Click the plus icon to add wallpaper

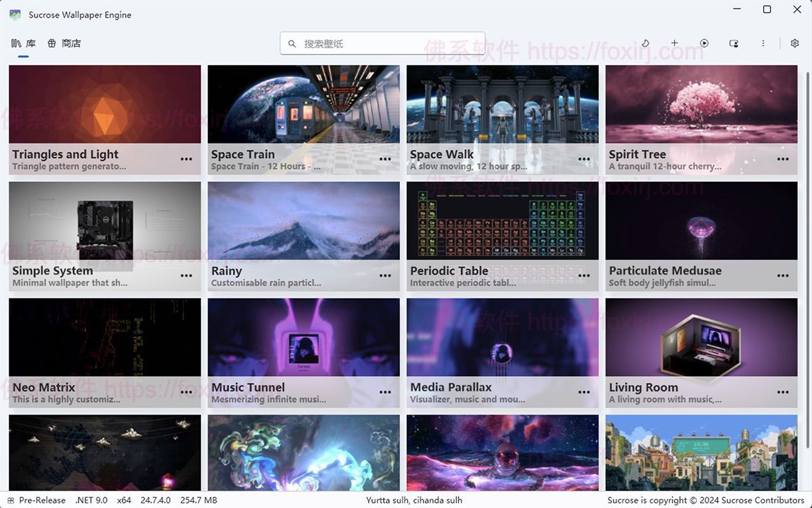[675, 43]
